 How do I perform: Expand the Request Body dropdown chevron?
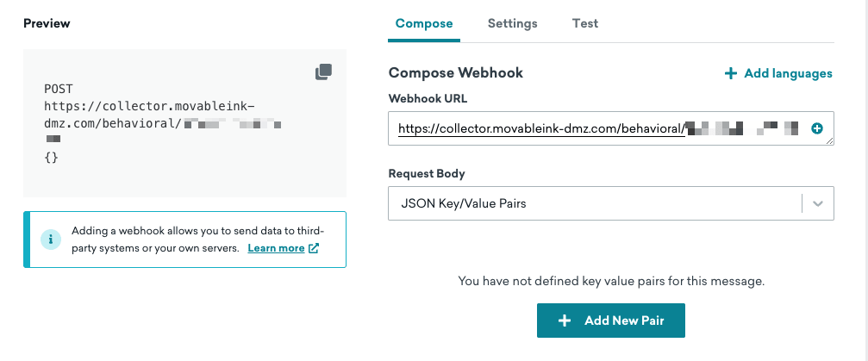coord(818,203)
